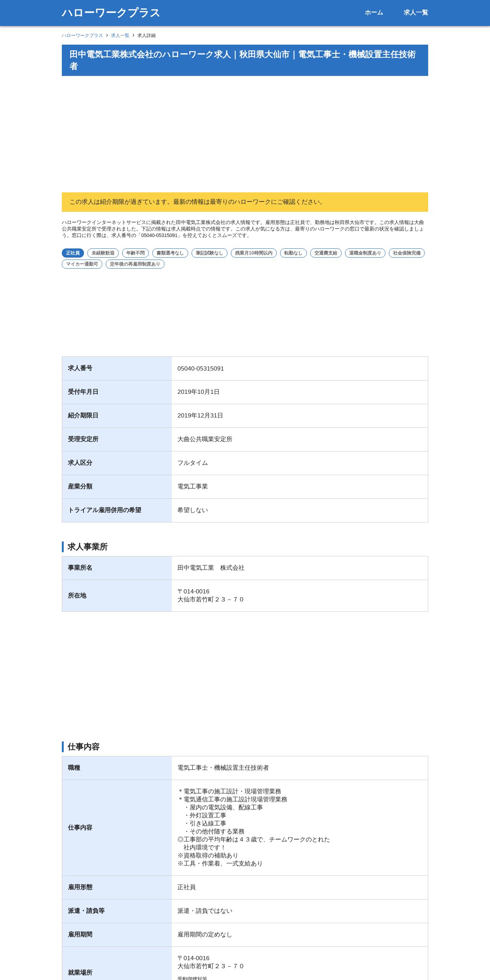Screen dimensions: 490x980
Task: Click the 職種 row label
Action: click(74, 768)
